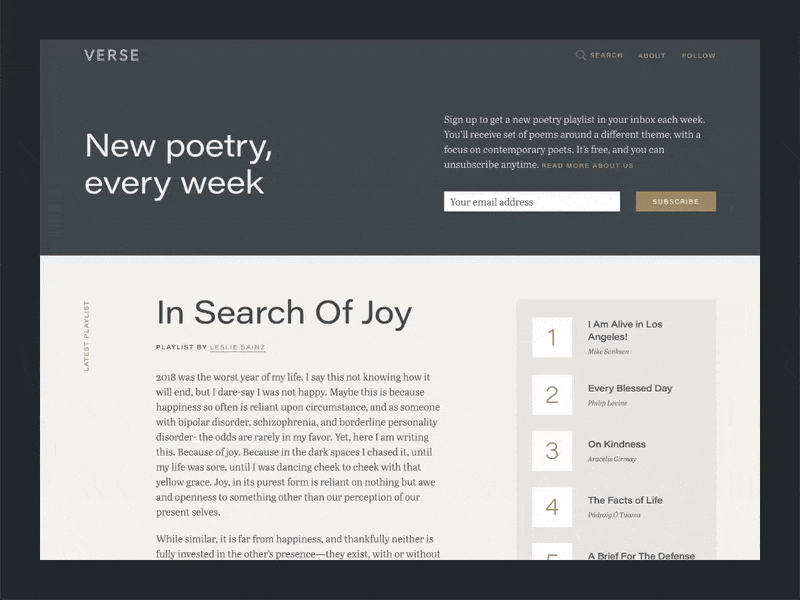The width and height of the screenshot is (800, 600).
Task: Click the In Search Of Joy playlist title
Action: point(285,313)
